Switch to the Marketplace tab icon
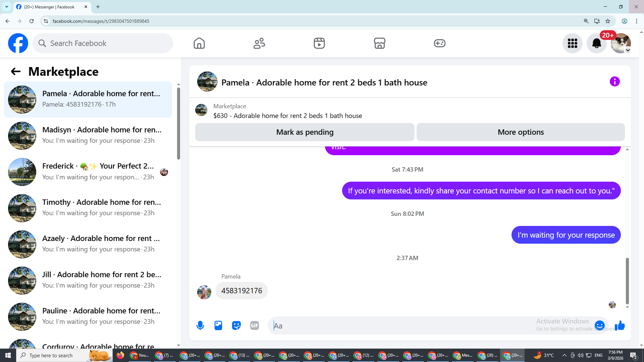The image size is (644, 362). point(379,43)
